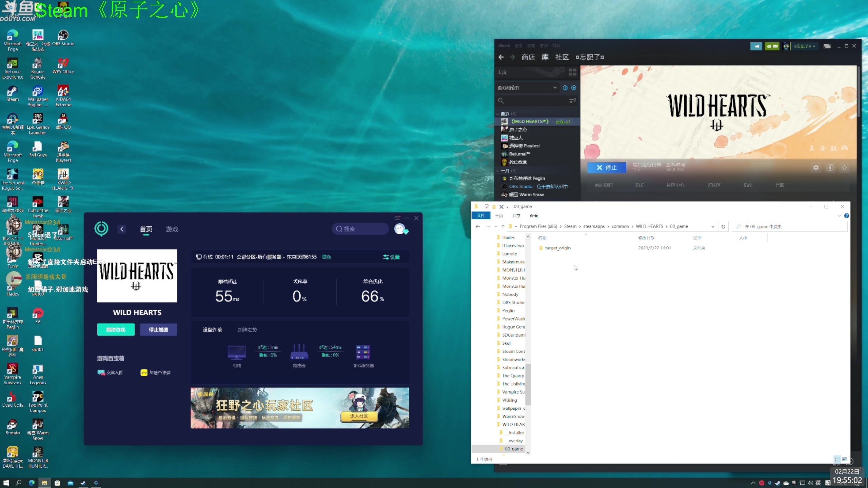This screenshot has height=488, width=868.
Task: Click the accelerator user avatar icon
Action: tap(400, 229)
